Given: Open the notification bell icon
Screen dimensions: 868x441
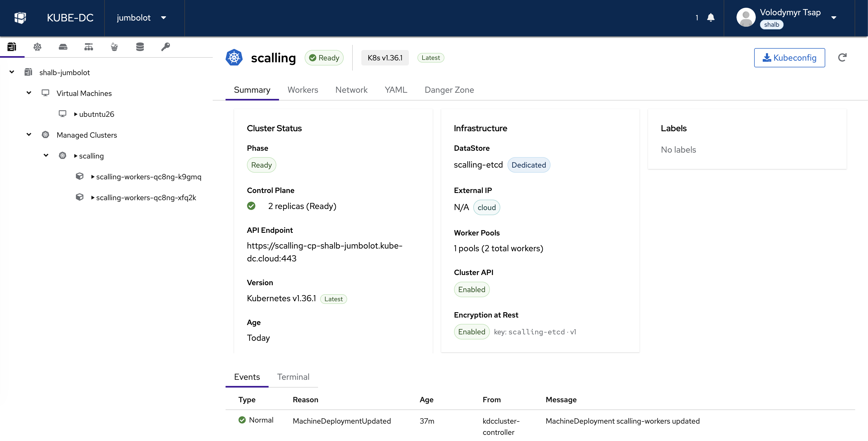Looking at the screenshot, I should point(711,18).
